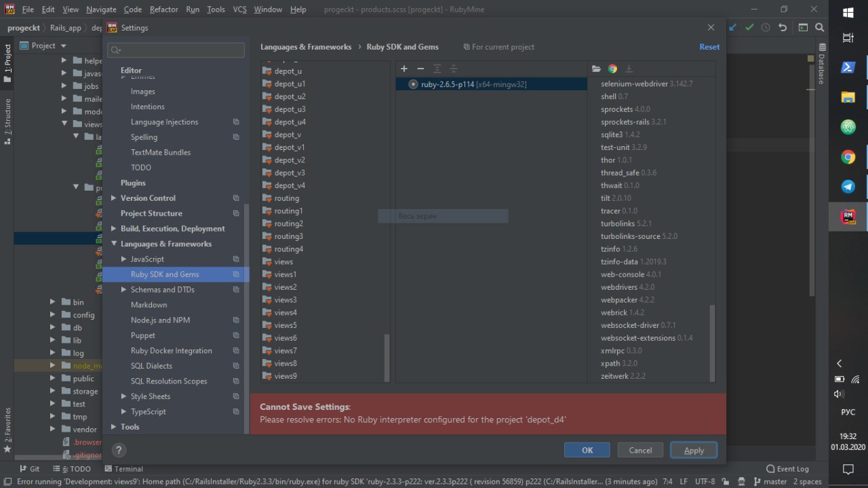Click the modules list vertical scrollbar
The height and width of the screenshot is (488, 868).
387,358
